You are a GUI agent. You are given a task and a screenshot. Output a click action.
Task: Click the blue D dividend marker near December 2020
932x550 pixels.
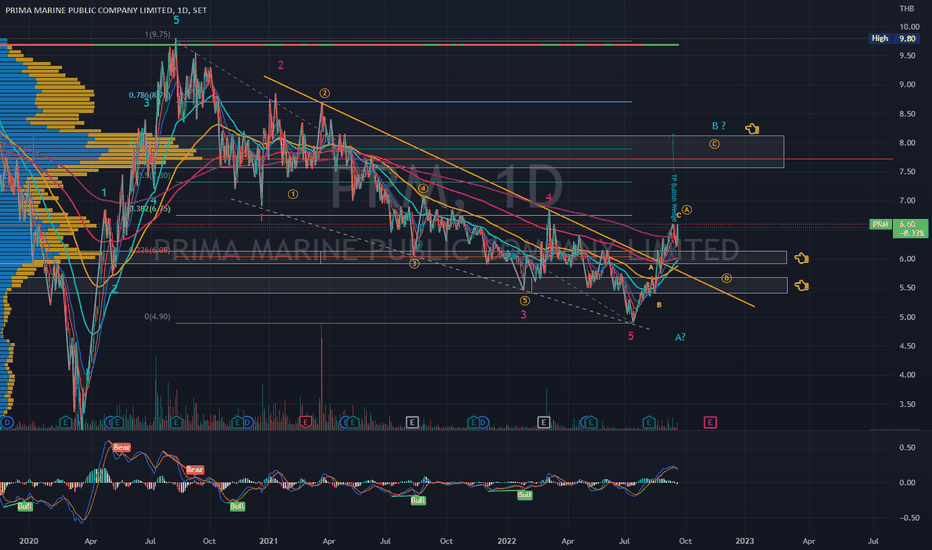[x=247, y=422]
